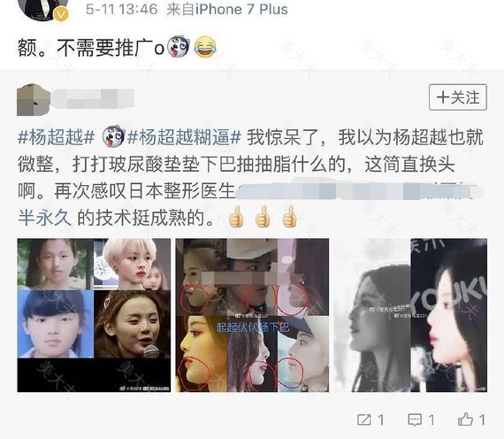Viewport: 504px width, 439px height.
Task: Open the 半永久 topic link
Action: [44, 218]
